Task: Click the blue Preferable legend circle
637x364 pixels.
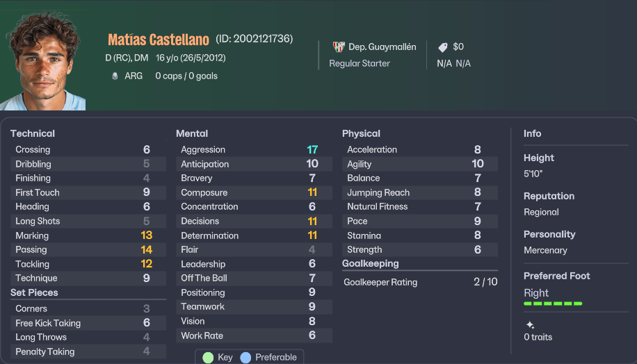Action: [245, 358]
